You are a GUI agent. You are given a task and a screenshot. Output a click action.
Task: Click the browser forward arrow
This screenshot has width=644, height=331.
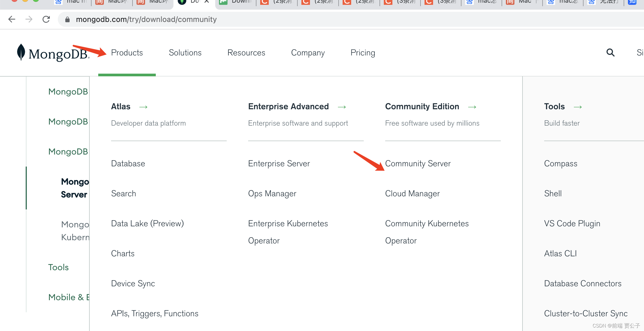(x=29, y=19)
